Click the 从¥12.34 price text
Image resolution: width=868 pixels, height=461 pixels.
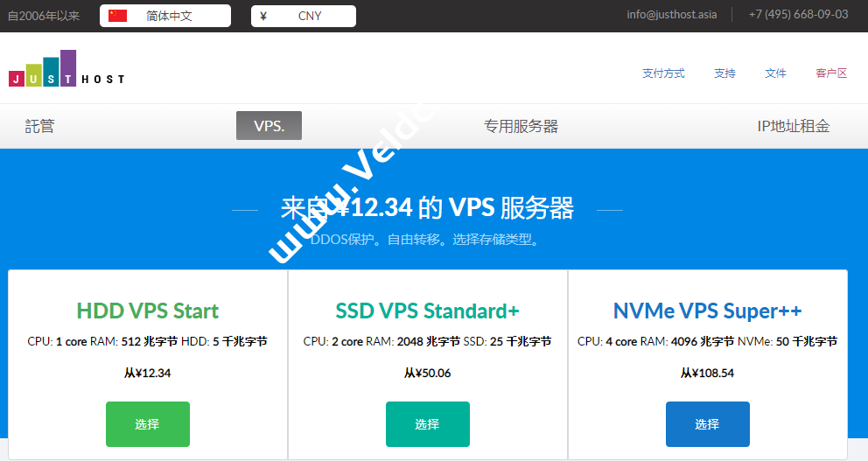[x=147, y=373]
